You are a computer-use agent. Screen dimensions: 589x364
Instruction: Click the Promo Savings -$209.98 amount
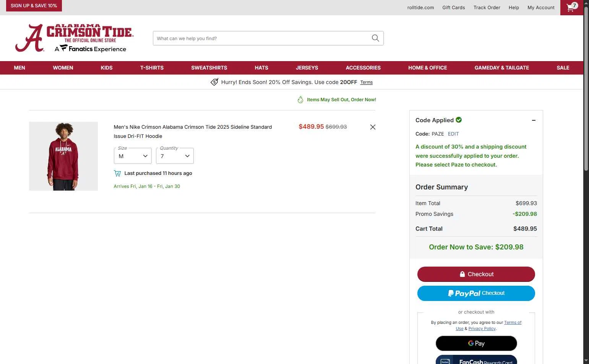click(524, 214)
